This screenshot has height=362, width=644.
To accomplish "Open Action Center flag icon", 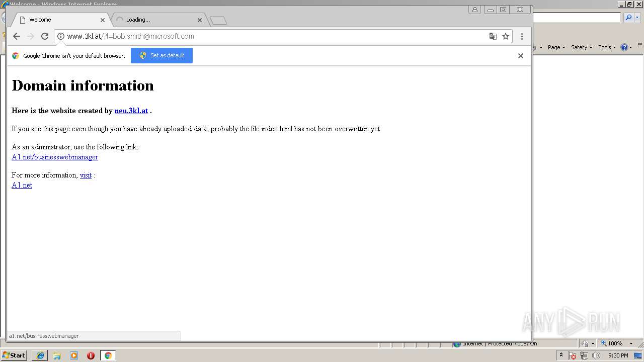I will coord(573,355).
